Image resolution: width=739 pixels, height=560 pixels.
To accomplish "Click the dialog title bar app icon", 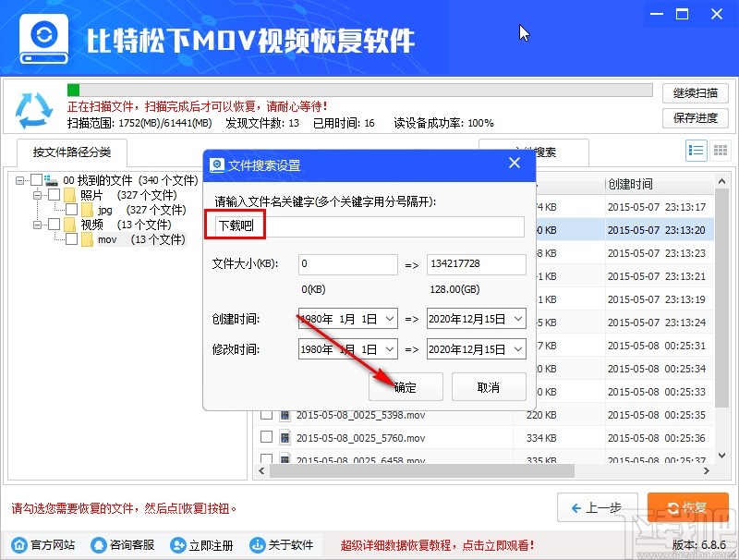I will pos(217,165).
